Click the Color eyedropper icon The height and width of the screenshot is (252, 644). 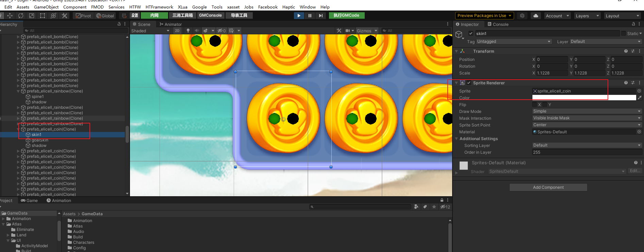click(640, 98)
